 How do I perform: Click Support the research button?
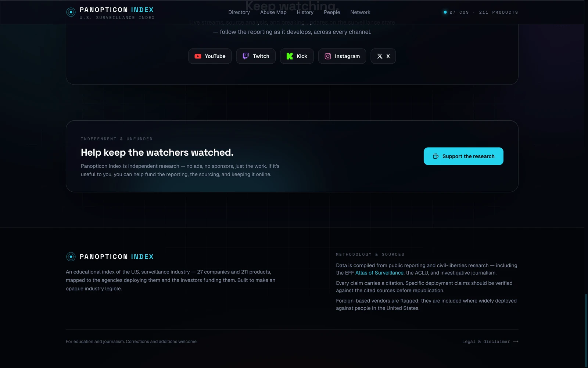point(463,156)
